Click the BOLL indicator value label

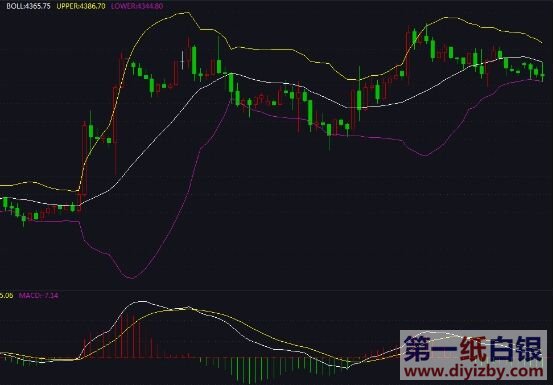click(x=28, y=6)
